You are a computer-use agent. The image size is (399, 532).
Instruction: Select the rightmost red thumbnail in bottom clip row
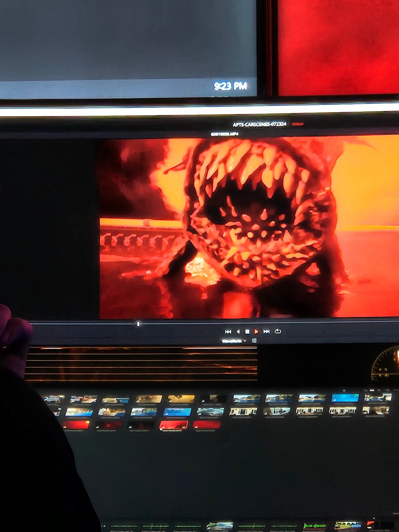[x=207, y=425]
